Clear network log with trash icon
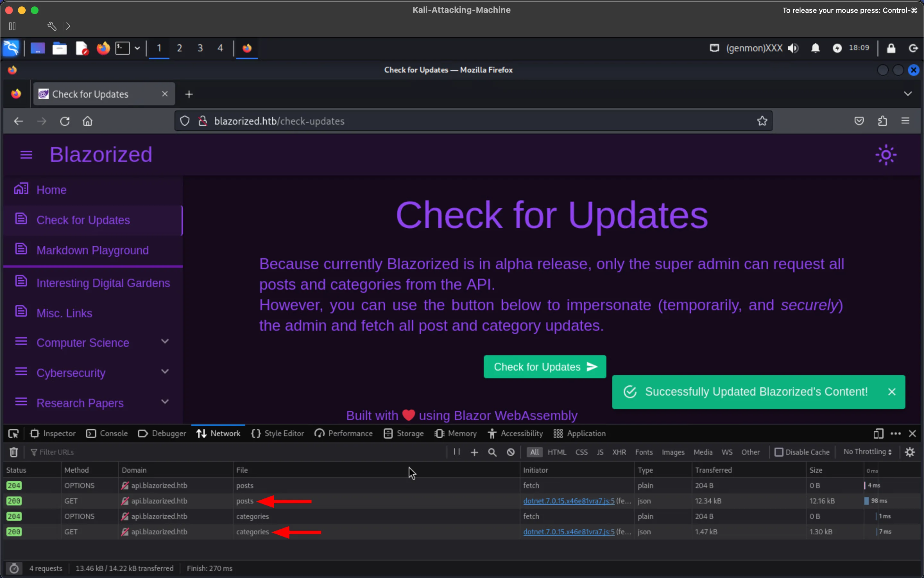Image resolution: width=924 pixels, height=578 pixels. 14,452
